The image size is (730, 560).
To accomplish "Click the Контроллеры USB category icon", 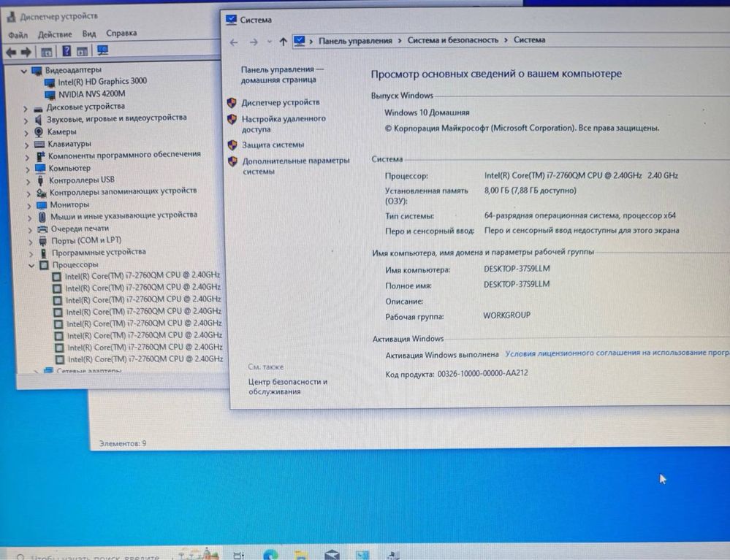I will (x=40, y=180).
